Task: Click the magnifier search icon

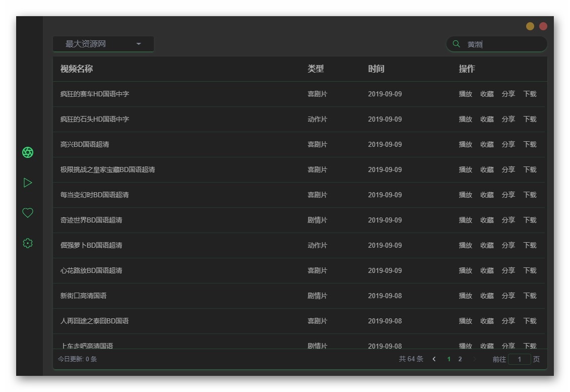Action: [x=456, y=44]
